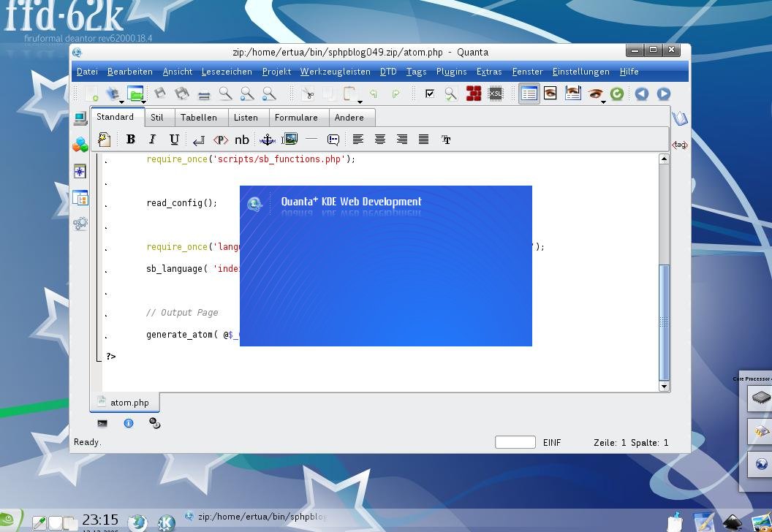This screenshot has width=772, height=532.
Task: Expand the preview eye dropdown arrow
Action: [x=603, y=102]
